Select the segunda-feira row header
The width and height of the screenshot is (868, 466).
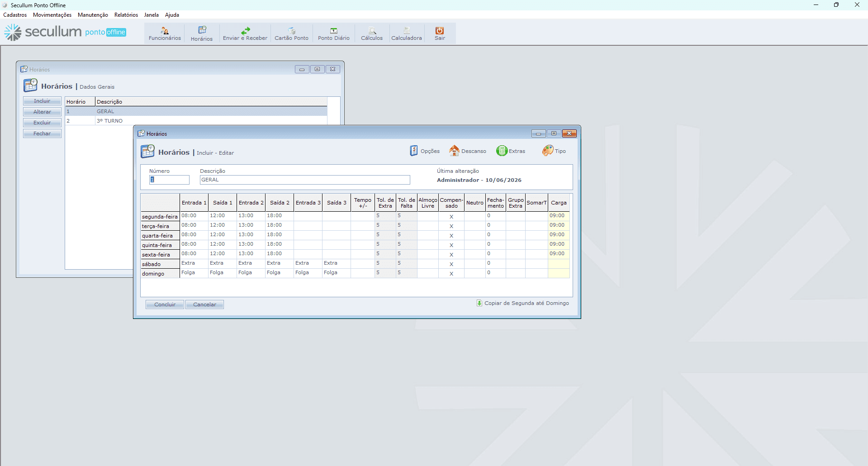(160, 216)
